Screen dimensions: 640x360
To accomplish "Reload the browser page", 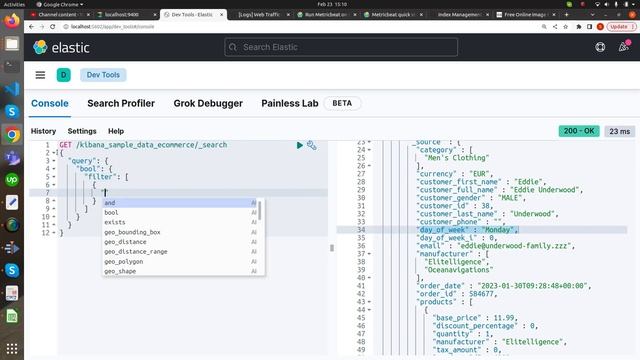I will tap(53, 27).
